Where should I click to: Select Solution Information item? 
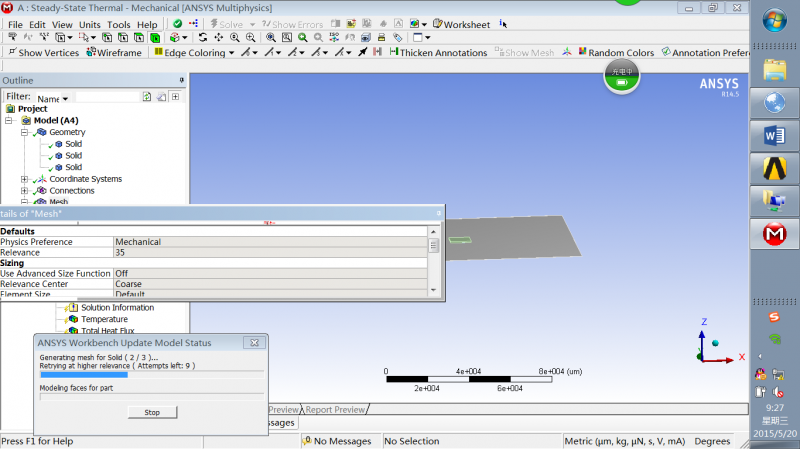click(117, 308)
